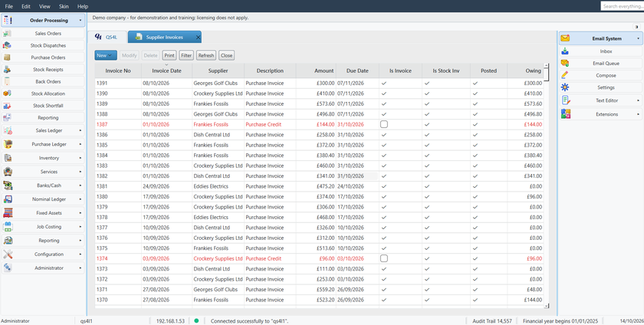The width and height of the screenshot is (644, 325).
Task: Toggle Posted checkmark for invoice 1387
Action: click(x=475, y=124)
